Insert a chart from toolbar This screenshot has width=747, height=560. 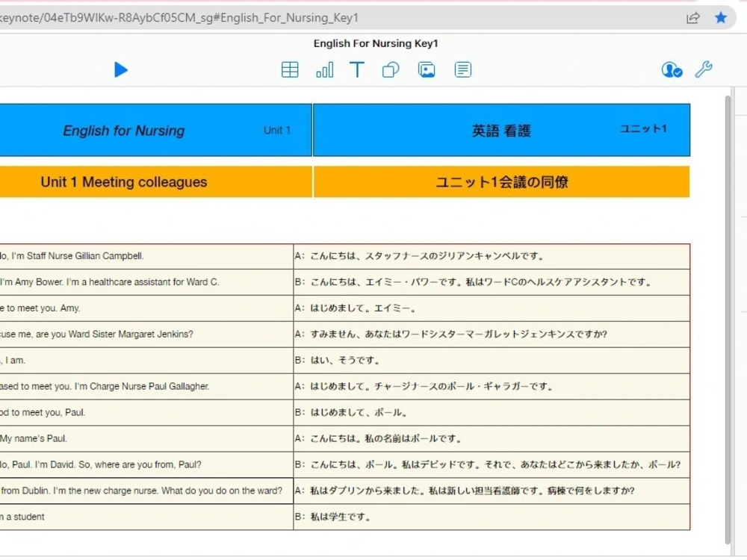tap(324, 70)
